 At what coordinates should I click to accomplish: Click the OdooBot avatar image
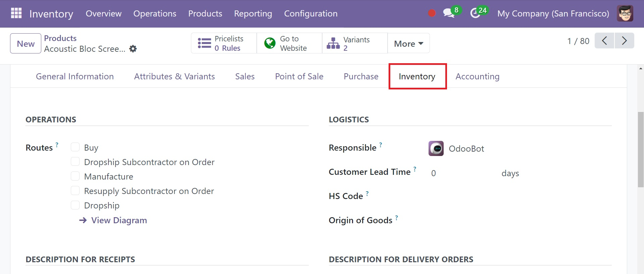tap(436, 148)
